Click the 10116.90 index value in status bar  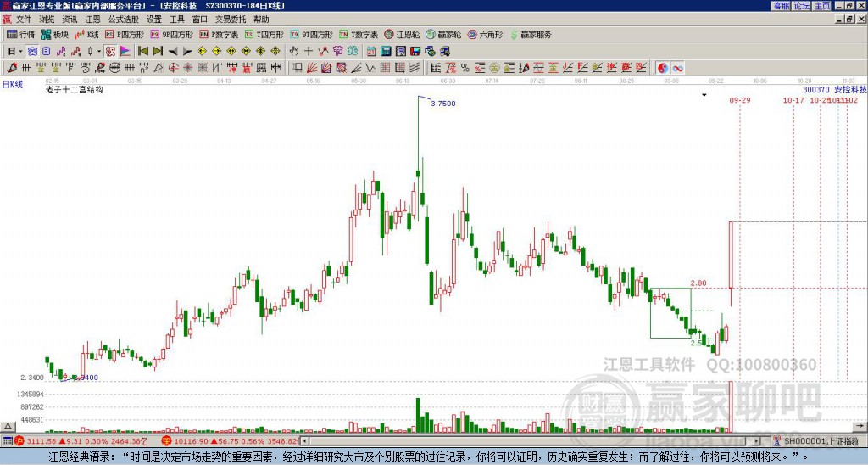pyautogui.click(x=191, y=441)
